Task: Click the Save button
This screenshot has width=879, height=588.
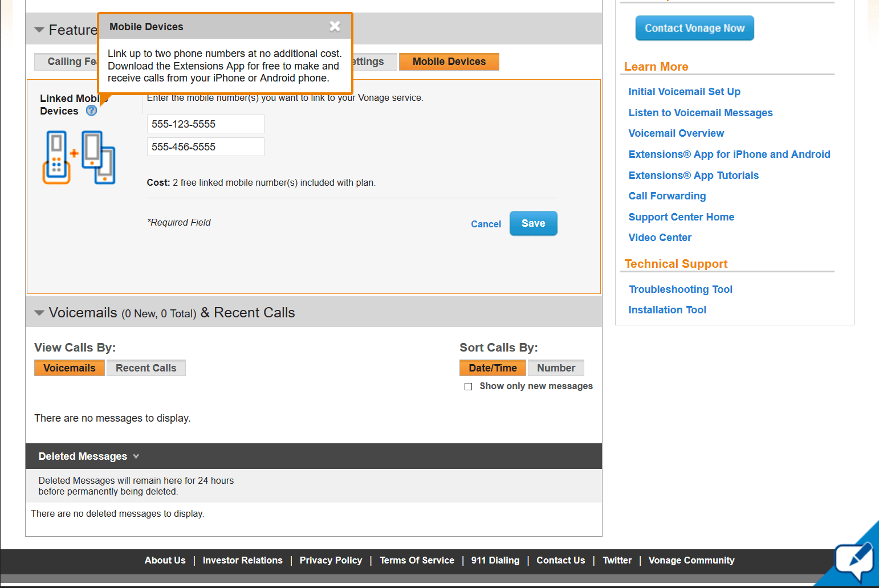Action: click(534, 223)
